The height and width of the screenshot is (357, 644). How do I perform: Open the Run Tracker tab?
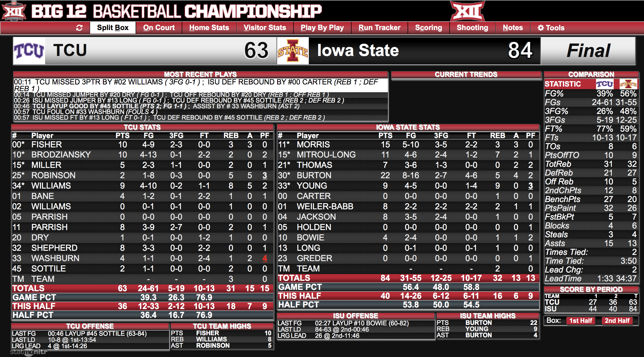click(x=379, y=28)
